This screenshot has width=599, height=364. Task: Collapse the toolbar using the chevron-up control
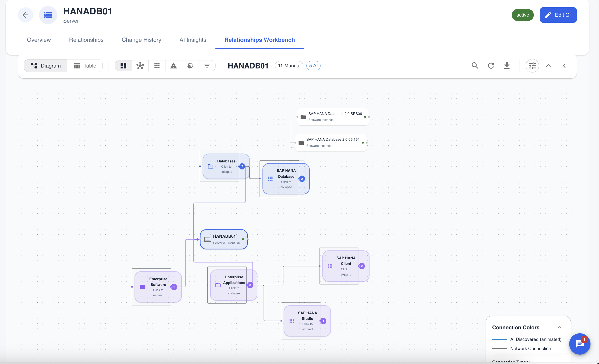pos(548,66)
